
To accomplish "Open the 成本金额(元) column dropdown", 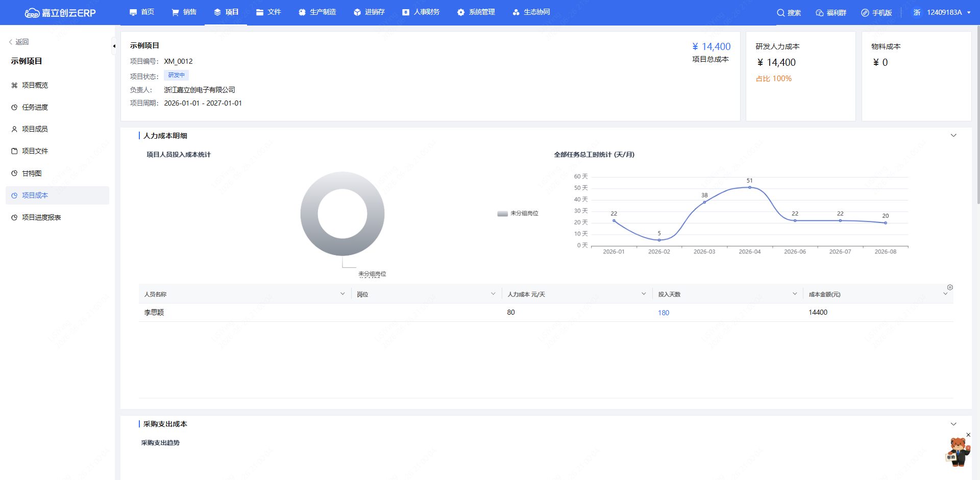I will pos(945,294).
